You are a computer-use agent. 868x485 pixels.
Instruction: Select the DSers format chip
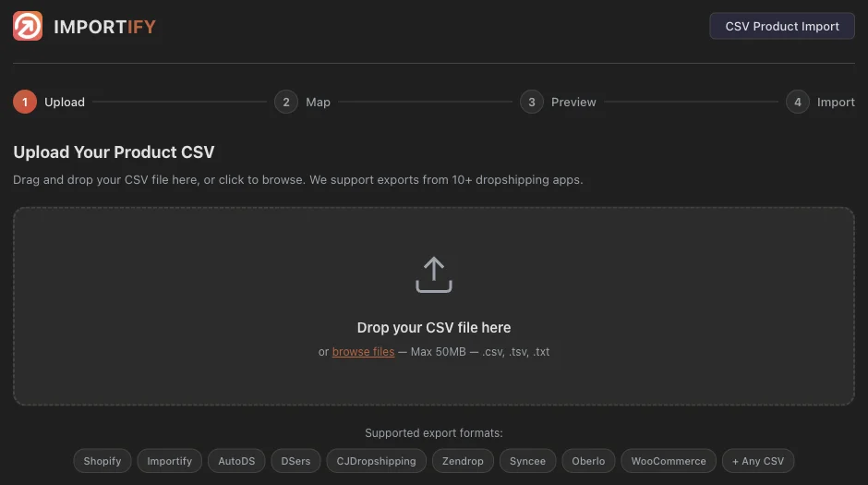pyautogui.click(x=295, y=461)
